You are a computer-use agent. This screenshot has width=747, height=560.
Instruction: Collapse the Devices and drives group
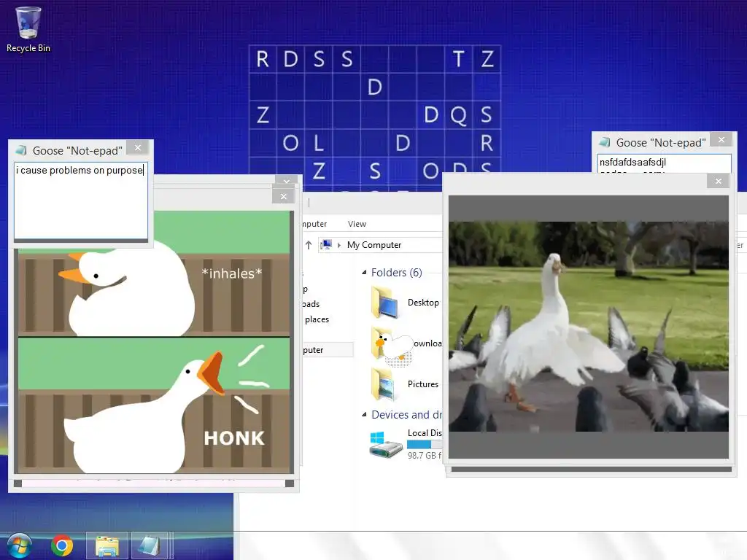(x=364, y=415)
